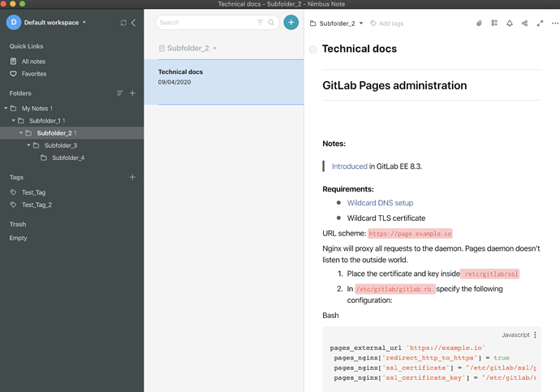Viewport: 560px width, 392px height.
Task: Open the note's three-dot more menu
Action: 554,24
